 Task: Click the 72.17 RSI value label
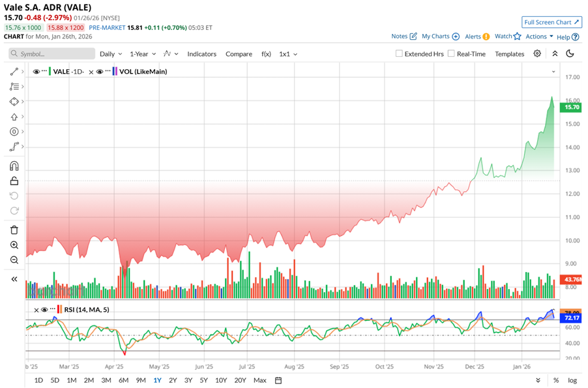[570, 318]
